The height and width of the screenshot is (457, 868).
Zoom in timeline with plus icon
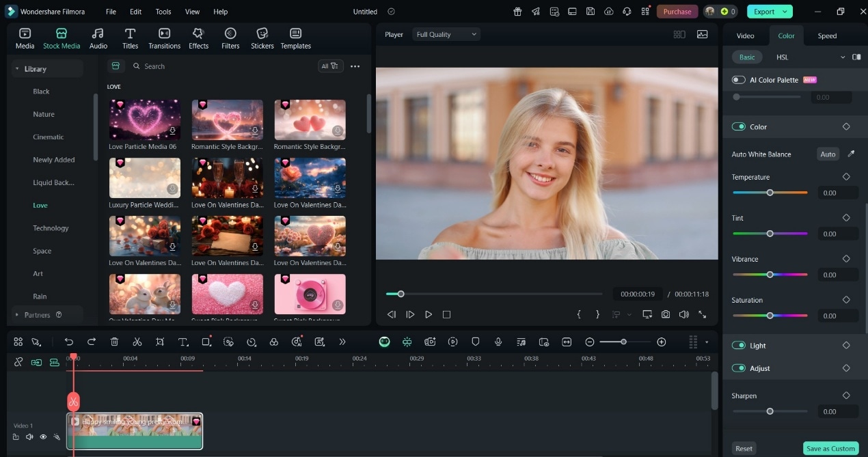661,342
